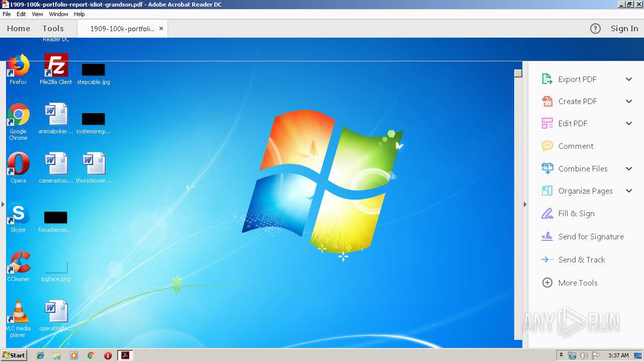Screen dimensions: 644x362
Task: Open the Edit menu
Action: click(x=21, y=14)
